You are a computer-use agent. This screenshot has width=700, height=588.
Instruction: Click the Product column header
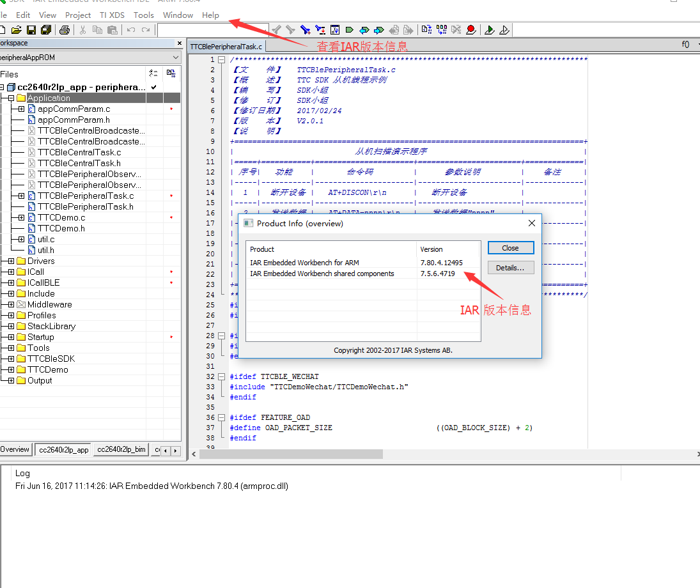tap(332, 249)
